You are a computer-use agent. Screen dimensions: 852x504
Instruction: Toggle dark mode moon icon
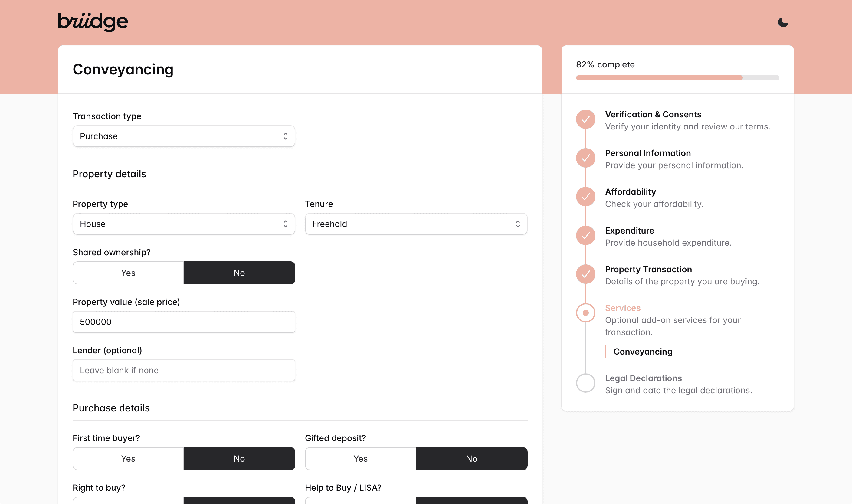tap(783, 22)
